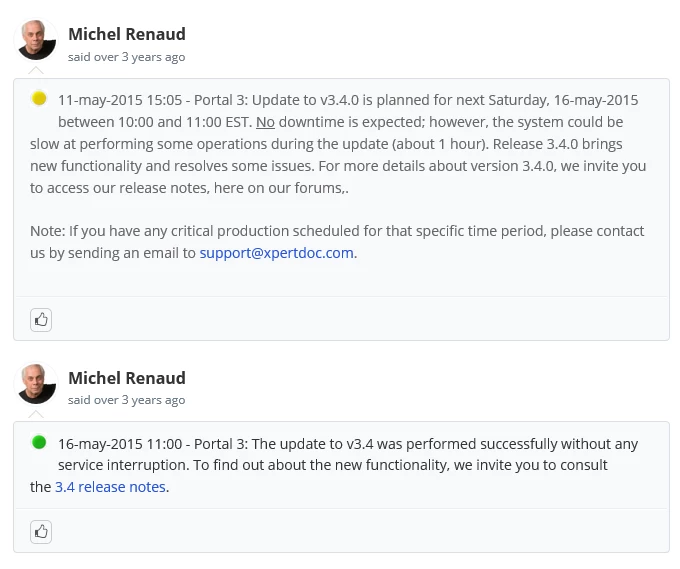Open the 3.4 release notes link
Viewport: 680px width, 569px height.
(110, 487)
